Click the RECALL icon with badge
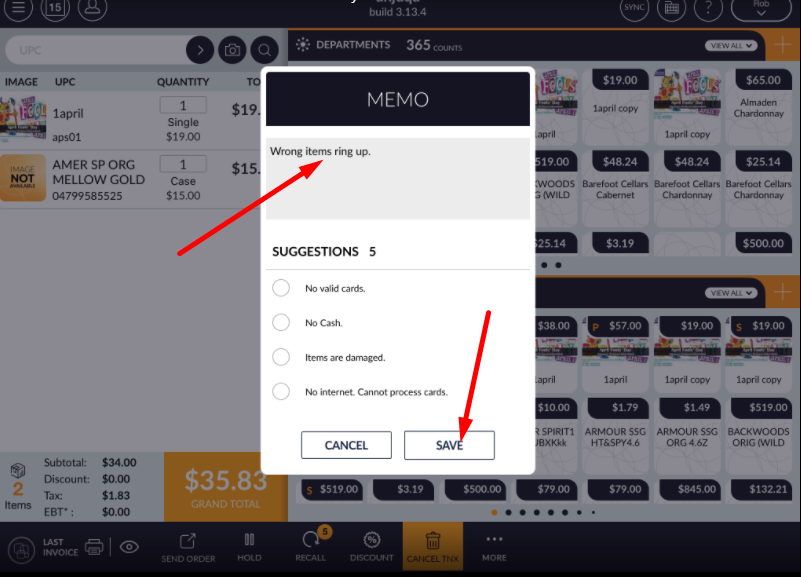 click(311, 545)
